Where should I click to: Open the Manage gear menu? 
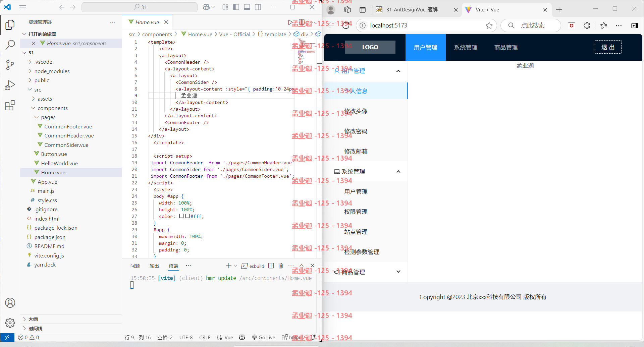pyautogui.click(x=10, y=323)
